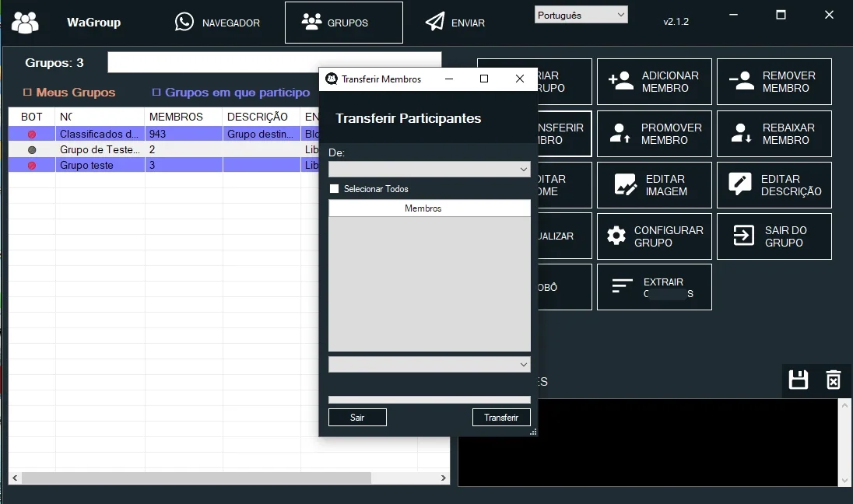Toggle Grupos em que participo checkbox
This screenshot has width=853, height=504.
click(x=156, y=93)
